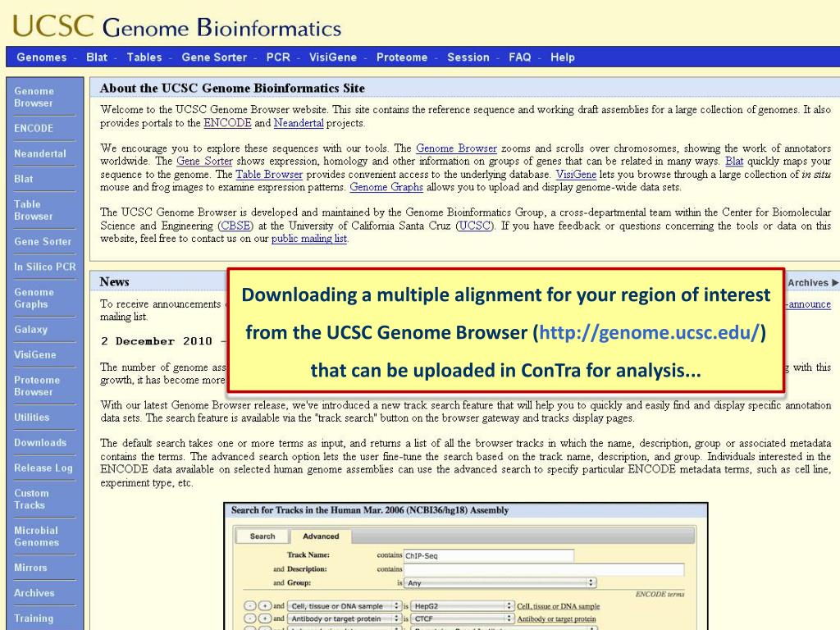Viewport: 840px width, 630px height.
Task: Open the HepG2 value dropdown
Action: (463, 606)
